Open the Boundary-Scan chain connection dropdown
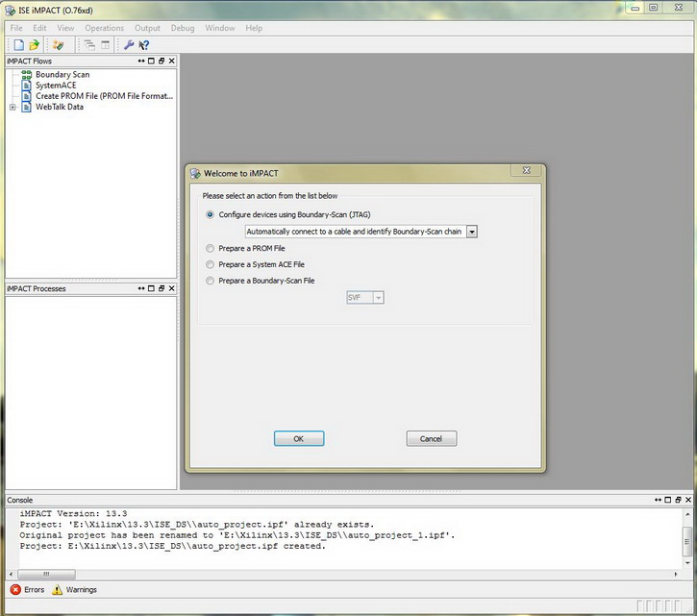Screen dimensions: 697x616 click(471, 232)
